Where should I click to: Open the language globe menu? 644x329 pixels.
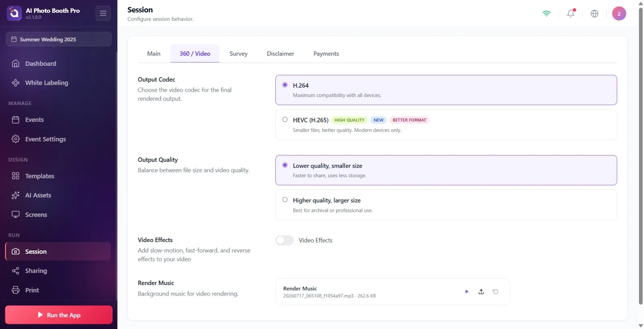click(x=594, y=13)
